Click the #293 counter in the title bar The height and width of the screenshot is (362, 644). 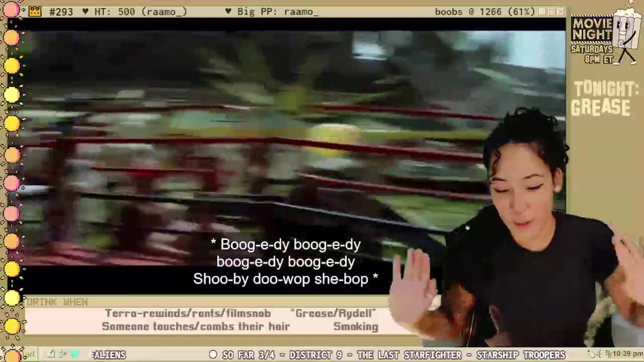61,12
